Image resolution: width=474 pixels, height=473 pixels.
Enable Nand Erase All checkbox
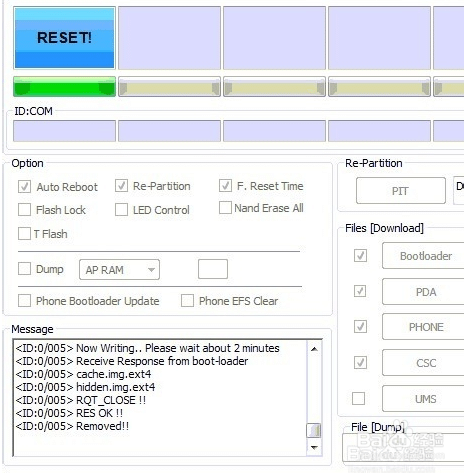pyautogui.click(x=225, y=207)
